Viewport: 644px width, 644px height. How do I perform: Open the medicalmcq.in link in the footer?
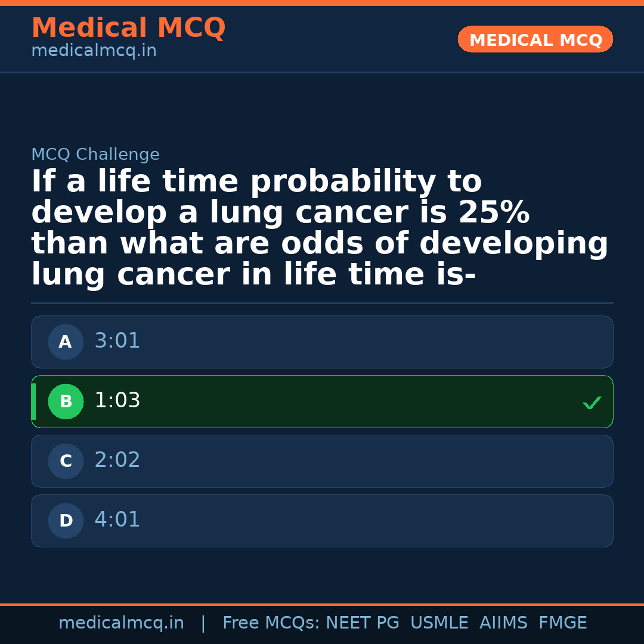(x=121, y=623)
